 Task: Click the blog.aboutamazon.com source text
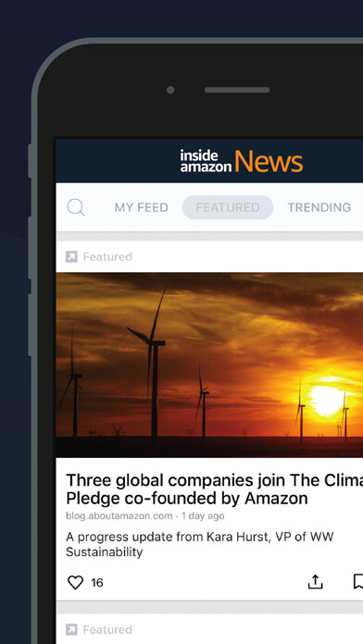tap(119, 516)
